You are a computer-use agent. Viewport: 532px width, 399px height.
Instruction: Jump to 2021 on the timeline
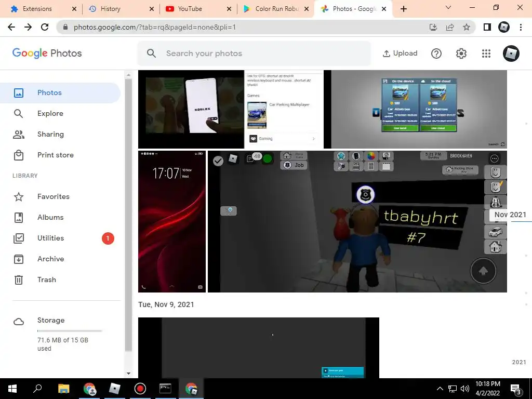(519, 362)
